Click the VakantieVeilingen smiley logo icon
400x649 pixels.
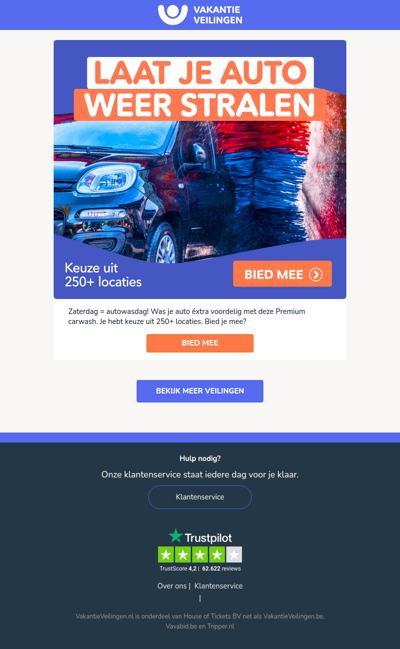[173, 14]
